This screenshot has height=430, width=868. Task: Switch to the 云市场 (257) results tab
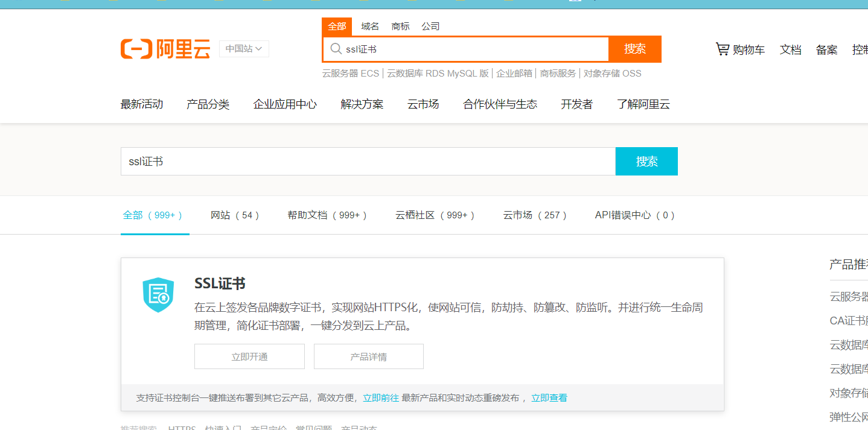pos(535,215)
